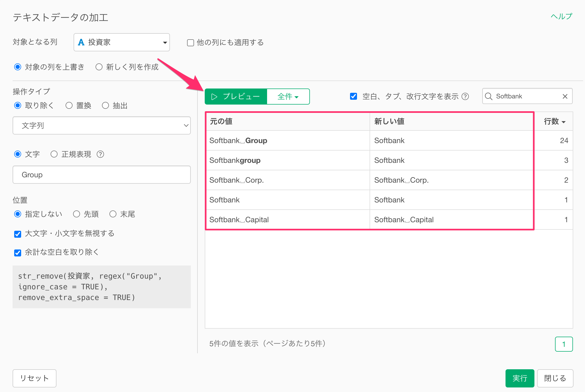Select 先頭 position option

(77, 214)
